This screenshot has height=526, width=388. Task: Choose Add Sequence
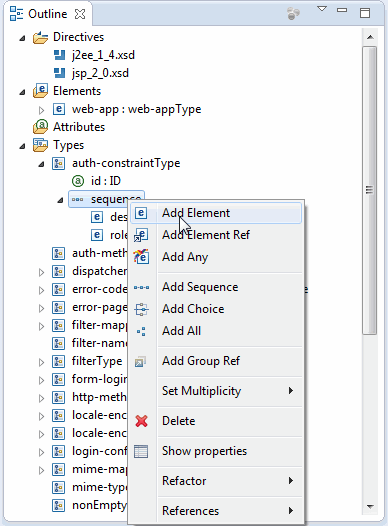216,287
